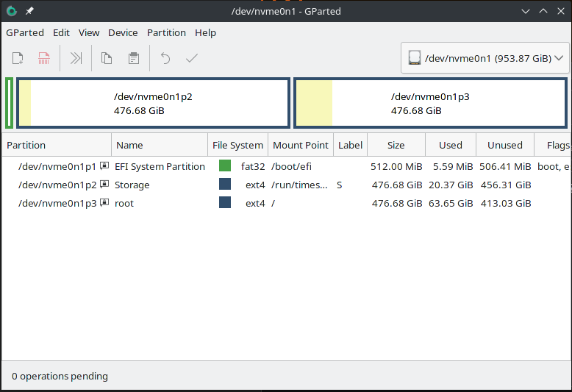Click the 506.41 MiB unused cell
The height and width of the screenshot is (392, 572).
[x=505, y=167]
